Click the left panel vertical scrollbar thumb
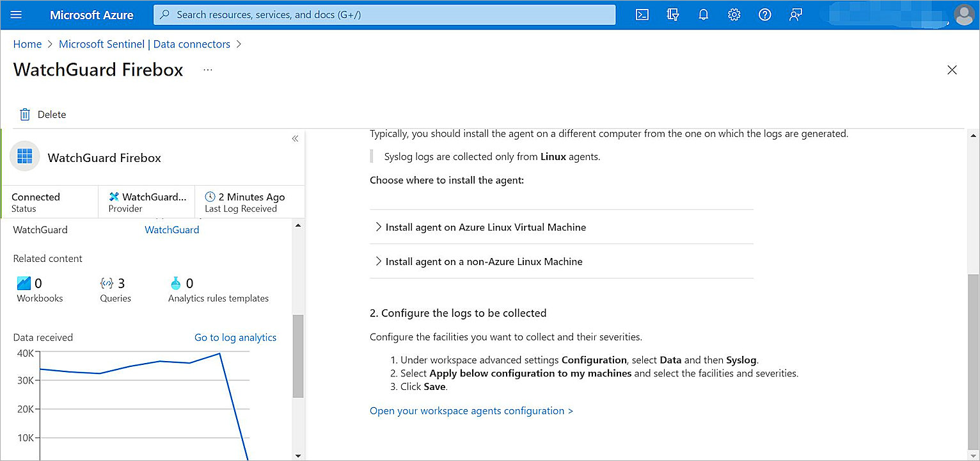980x461 pixels. [x=298, y=355]
